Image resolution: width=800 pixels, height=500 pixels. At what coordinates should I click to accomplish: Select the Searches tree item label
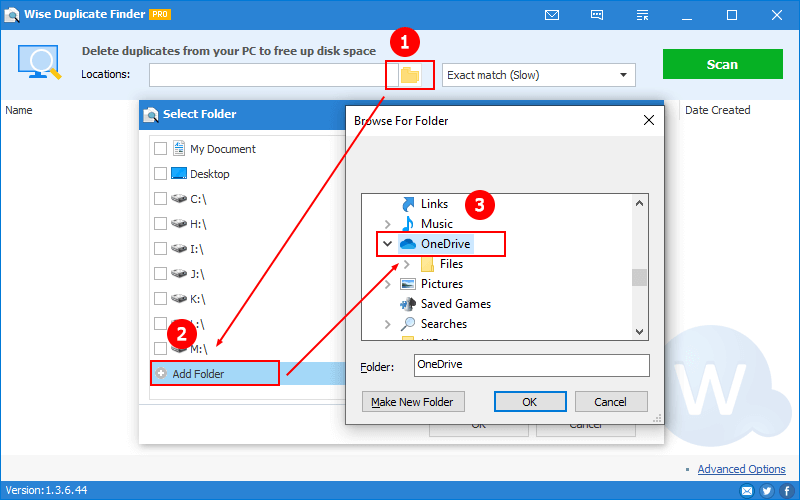click(444, 323)
